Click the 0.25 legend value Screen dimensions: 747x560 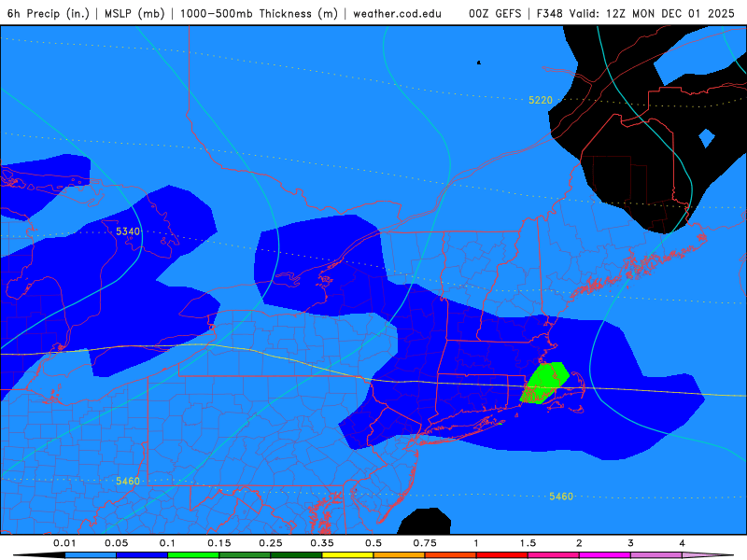click(x=271, y=543)
